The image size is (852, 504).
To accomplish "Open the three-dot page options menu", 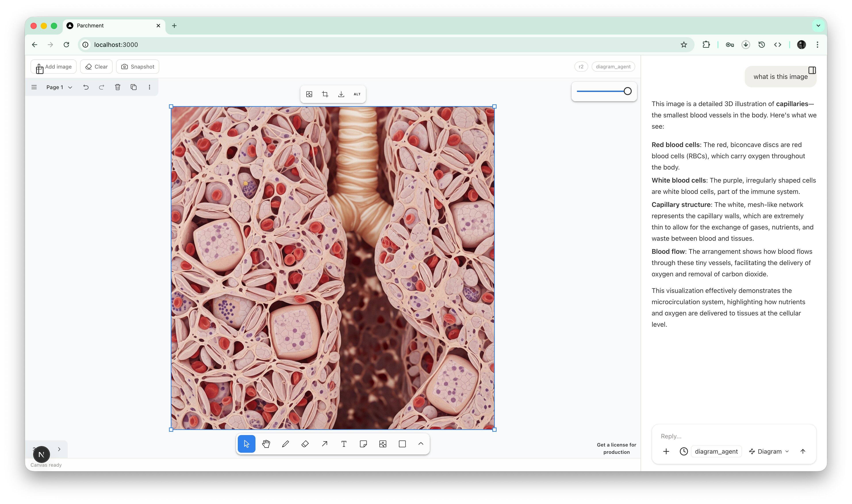I will click(x=150, y=87).
